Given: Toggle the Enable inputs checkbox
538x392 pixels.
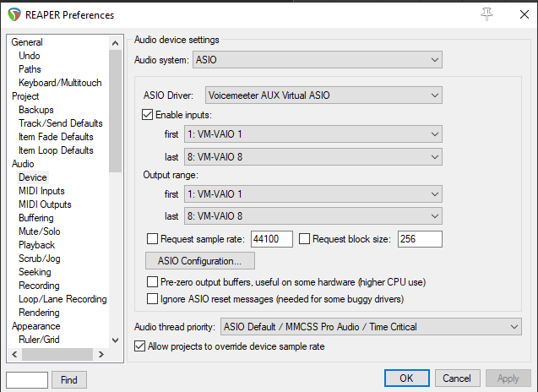Looking at the screenshot, I should 149,114.
